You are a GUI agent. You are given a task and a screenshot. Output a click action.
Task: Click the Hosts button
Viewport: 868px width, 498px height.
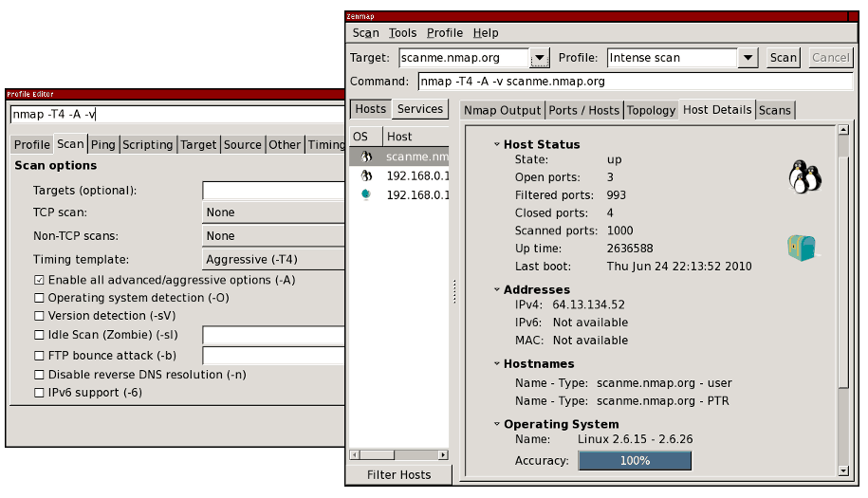(x=370, y=109)
